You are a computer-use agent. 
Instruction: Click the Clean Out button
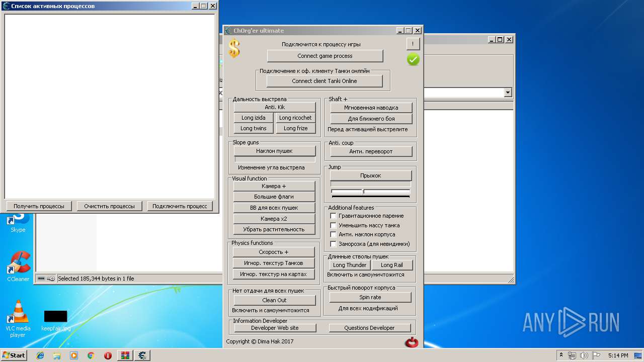tap(274, 300)
